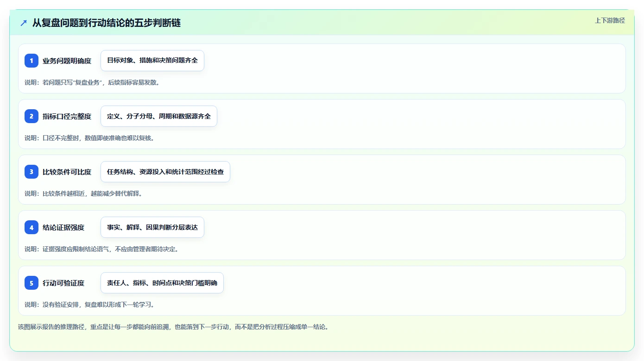The height and width of the screenshot is (361, 644).
Task: Select step number badge 5
Action: pyautogui.click(x=32, y=283)
